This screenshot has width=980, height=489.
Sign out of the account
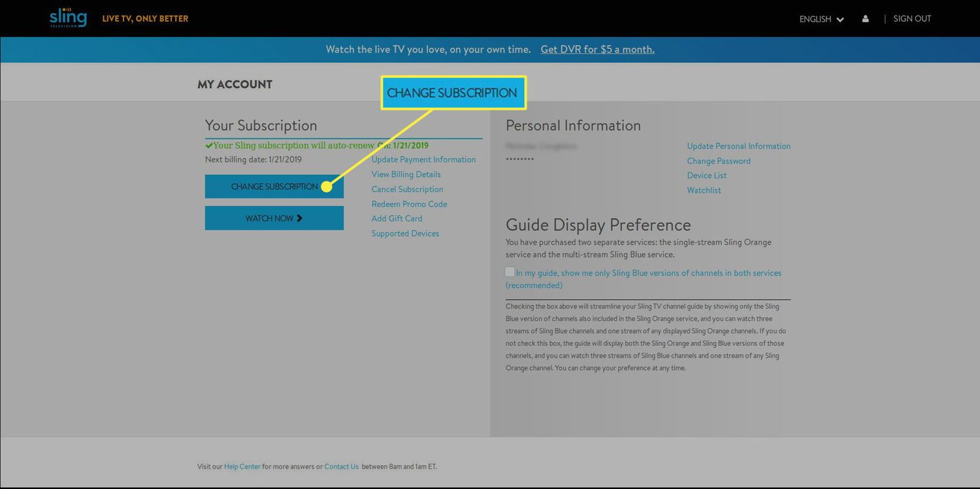(912, 18)
